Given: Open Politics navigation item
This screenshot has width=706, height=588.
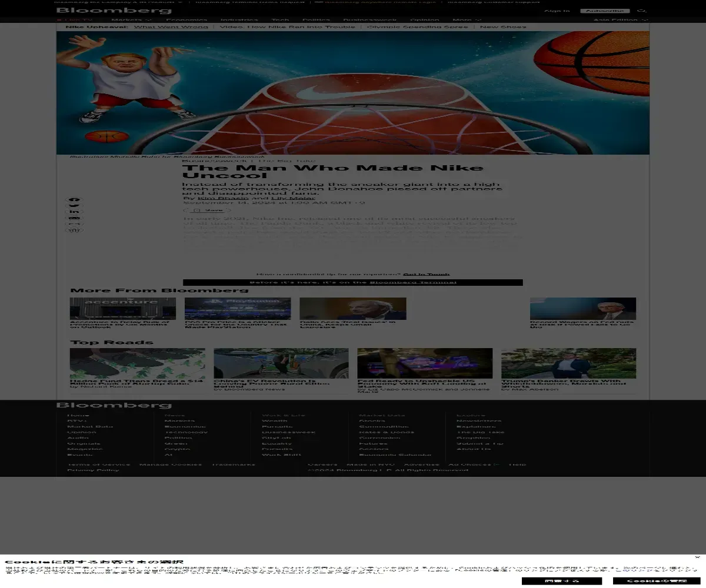Looking at the screenshot, I should (317, 20).
